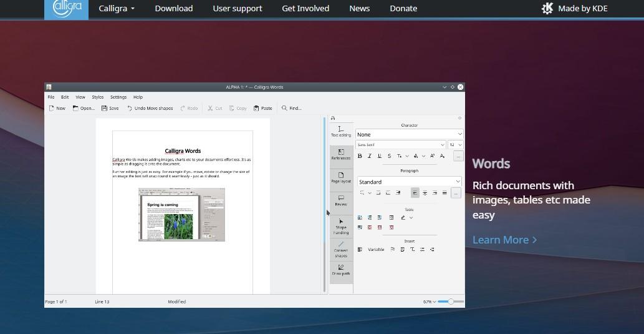This screenshot has height=334, width=644.
Task: Toggle italic formatting
Action: pyautogui.click(x=370, y=156)
